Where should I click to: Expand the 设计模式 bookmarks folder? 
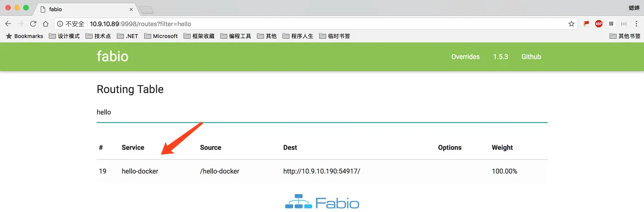(x=64, y=36)
